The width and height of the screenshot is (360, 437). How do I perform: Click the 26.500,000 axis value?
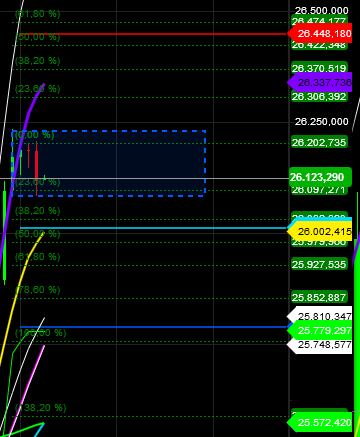point(321,10)
